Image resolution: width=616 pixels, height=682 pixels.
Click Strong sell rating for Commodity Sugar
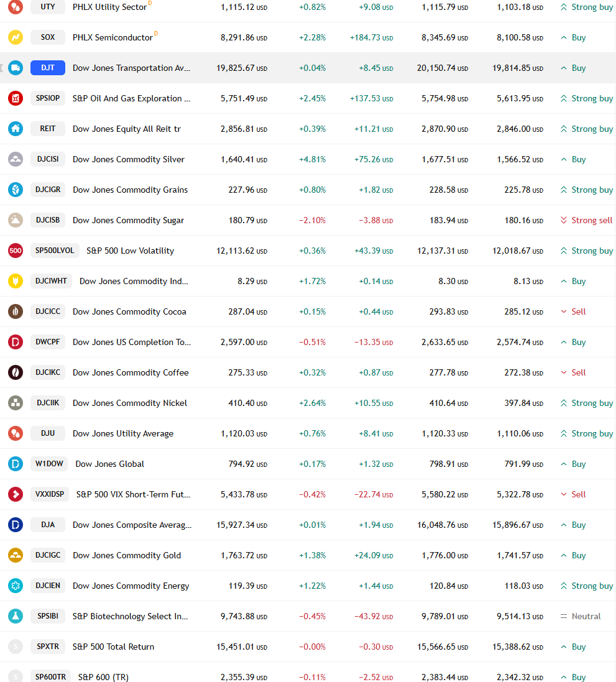(x=586, y=220)
